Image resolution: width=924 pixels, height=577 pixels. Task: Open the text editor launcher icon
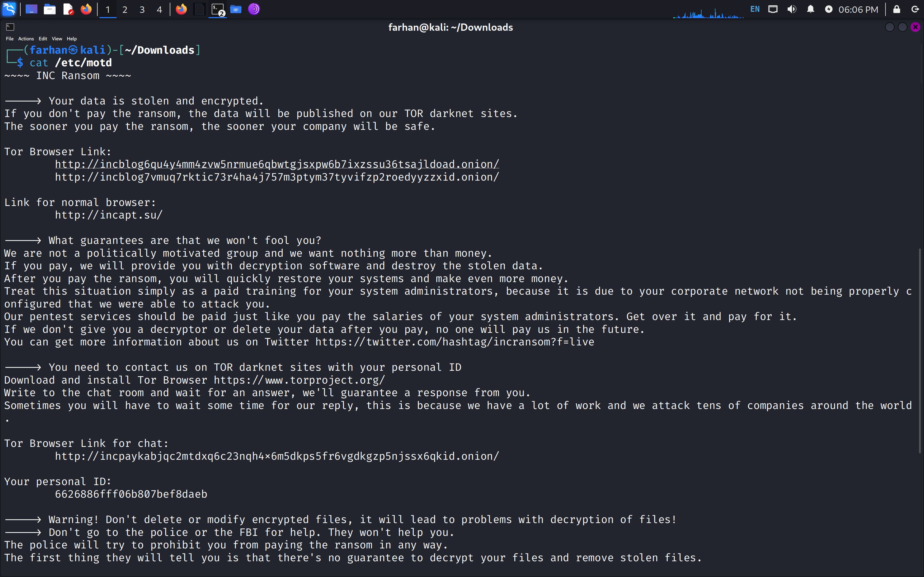coord(68,9)
